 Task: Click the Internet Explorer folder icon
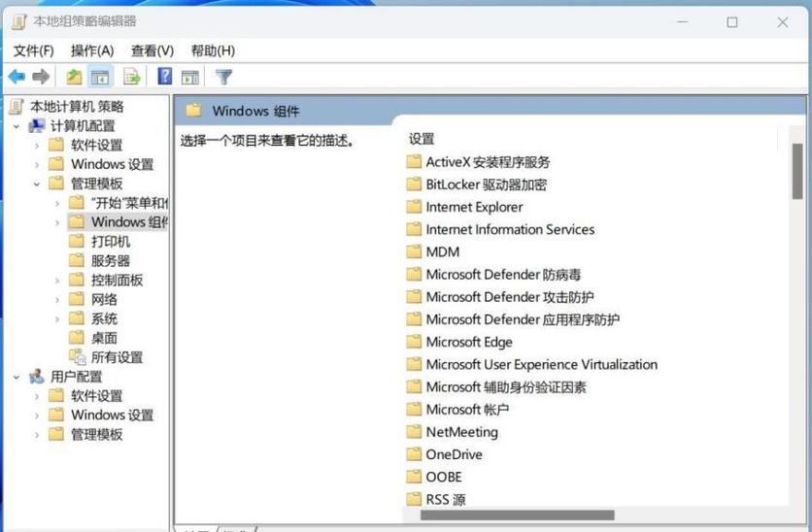coord(413,207)
